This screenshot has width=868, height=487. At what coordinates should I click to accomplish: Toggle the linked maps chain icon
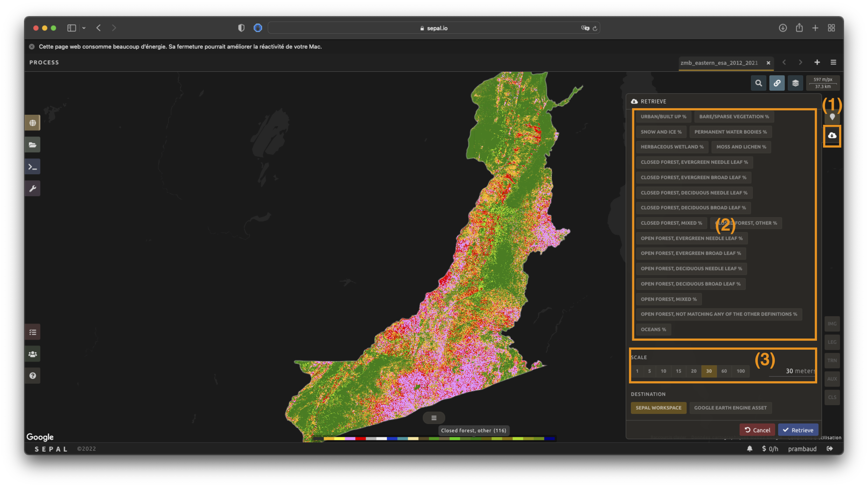[x=777, y=83]
